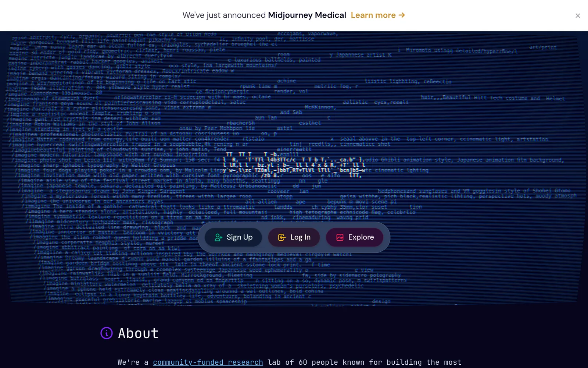Follow the Learn more announcement link
Viewport: 588px width, 368px height.
378,15
